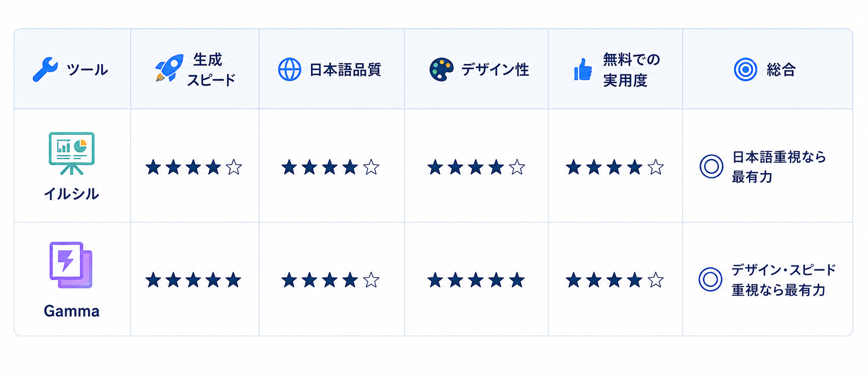
Task: Click the thumbs-up icon for 無料での実用度
Action: [583, 70]
